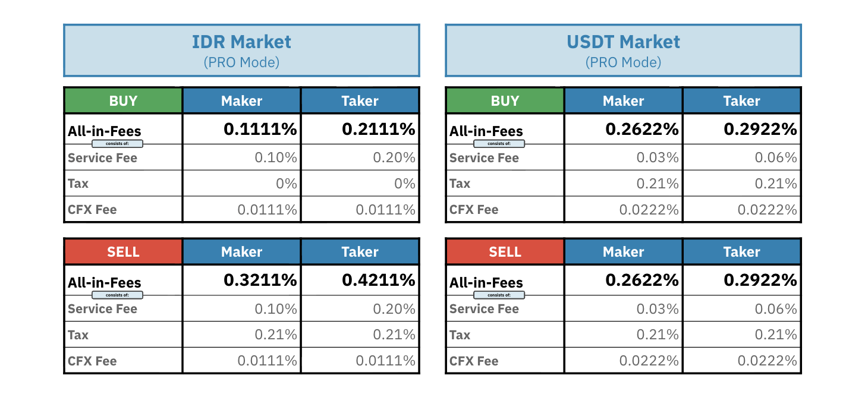Select Taker column header in USDT SELL table
868x410 pixels.
(x=741, y=252)
